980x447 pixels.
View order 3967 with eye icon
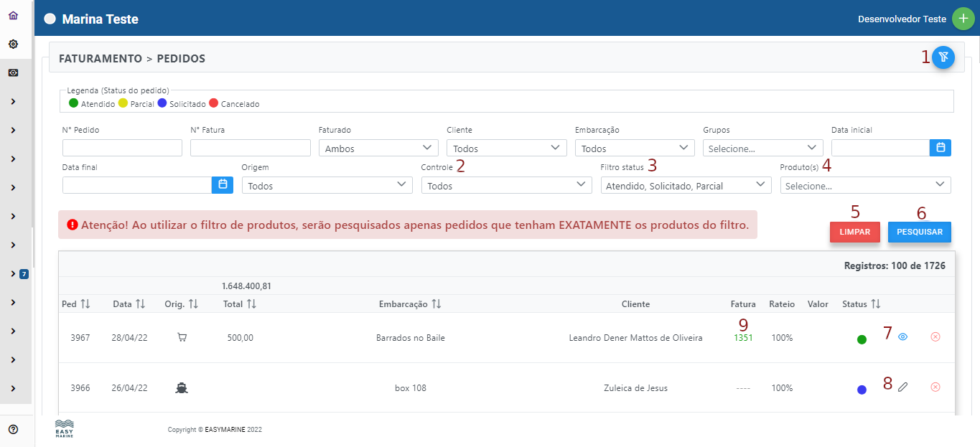click(902, 337)
